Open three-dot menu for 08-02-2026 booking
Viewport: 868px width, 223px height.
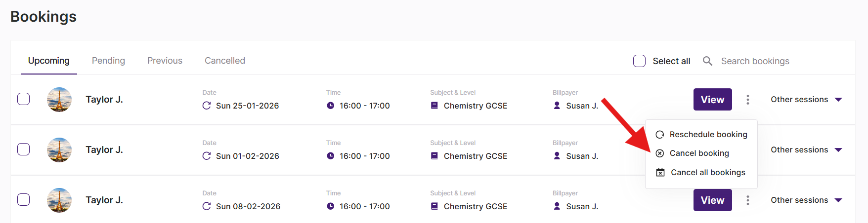pyautogui.click(x=747, y=200)
